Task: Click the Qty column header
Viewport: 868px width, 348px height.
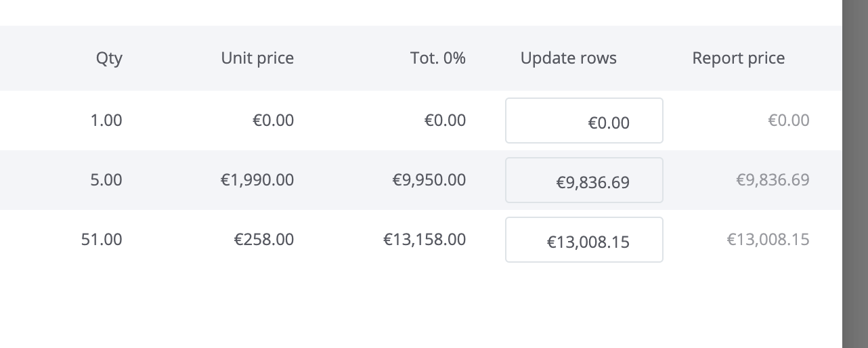Action: (109, 58)
